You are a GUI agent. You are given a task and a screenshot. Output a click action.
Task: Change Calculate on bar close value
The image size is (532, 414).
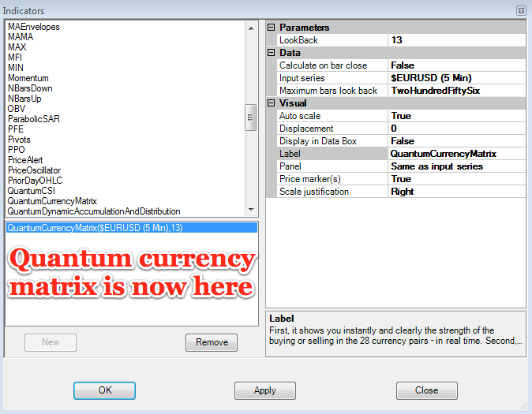coord(457,65)
